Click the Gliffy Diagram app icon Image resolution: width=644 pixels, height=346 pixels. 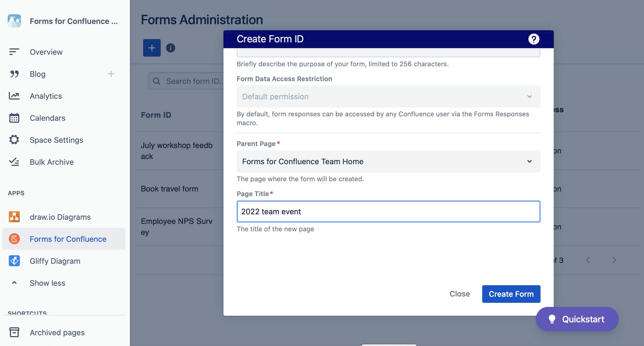click(14, 261)
